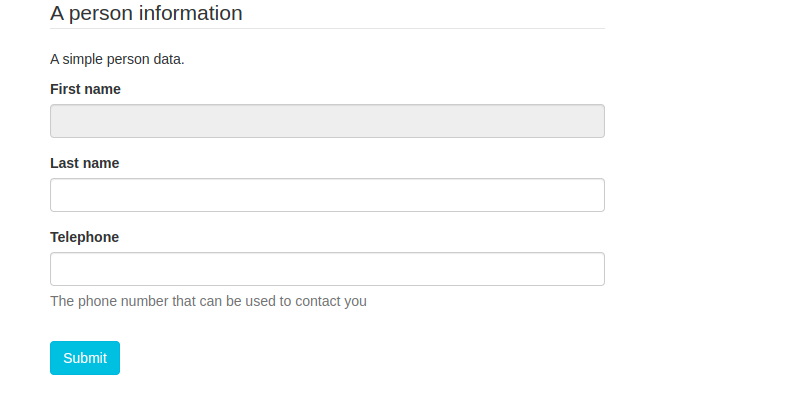
Task: Click the "Last name" label
Action: (85, 163)
